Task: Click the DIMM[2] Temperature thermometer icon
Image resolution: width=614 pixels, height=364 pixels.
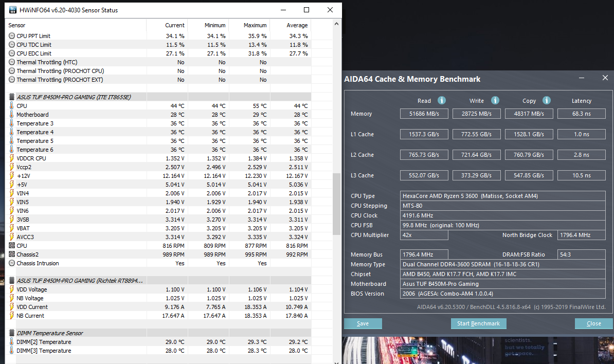Action: tap(12, 342)
